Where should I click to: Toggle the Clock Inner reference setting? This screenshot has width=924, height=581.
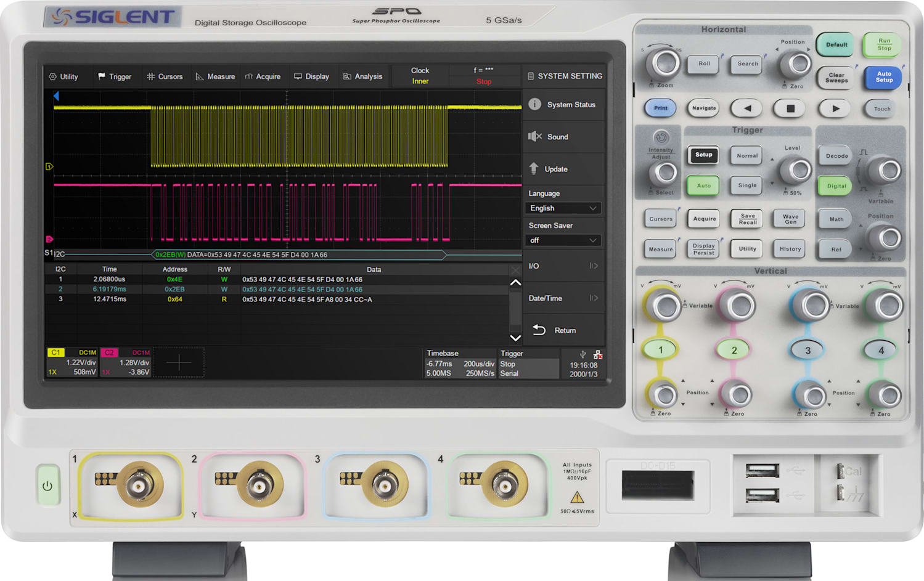click(420, 76)
